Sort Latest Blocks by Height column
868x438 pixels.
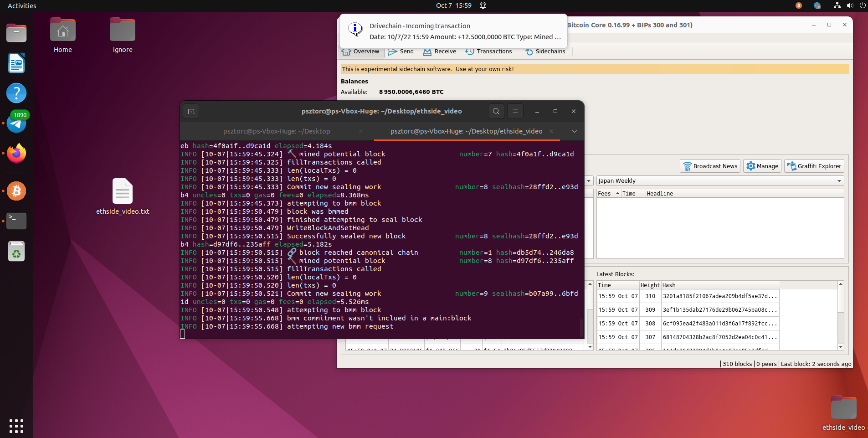[650, 285]
